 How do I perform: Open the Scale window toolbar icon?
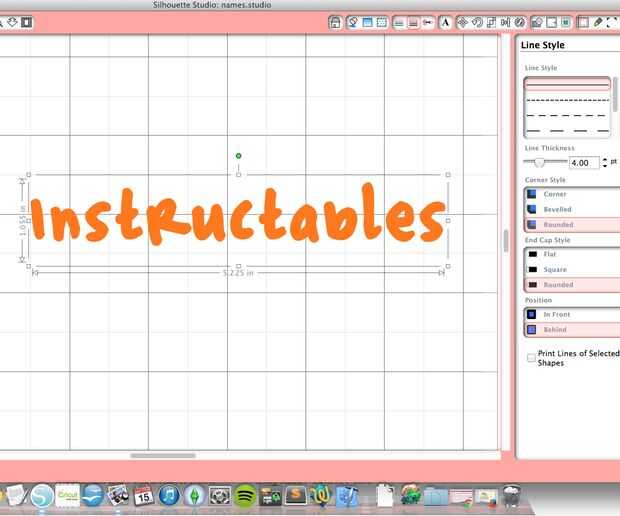pyautogui.click(x=491, y=23)
